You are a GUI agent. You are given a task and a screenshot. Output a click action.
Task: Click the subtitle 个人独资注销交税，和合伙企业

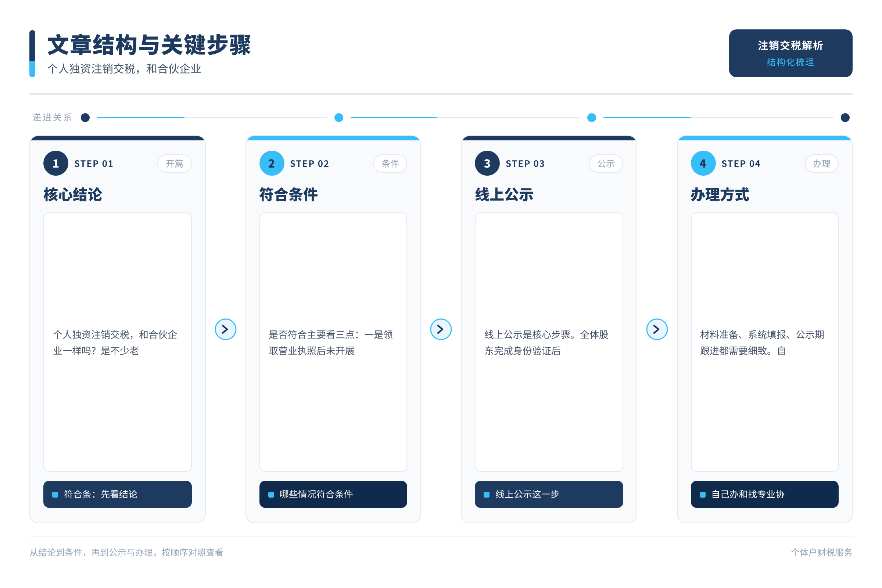[124, 69]
